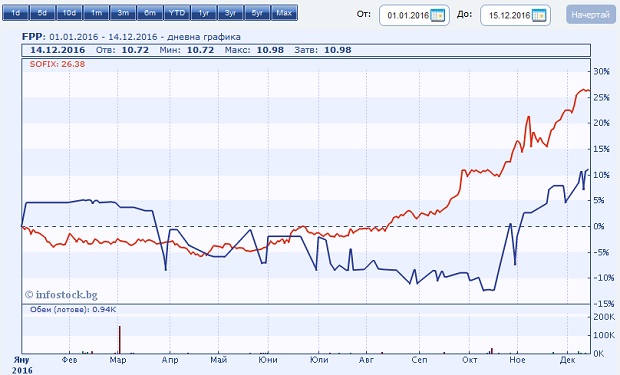Click the Фев month axis label
The height and width of the screenshot is (375, 620).
tap(70, 360)
